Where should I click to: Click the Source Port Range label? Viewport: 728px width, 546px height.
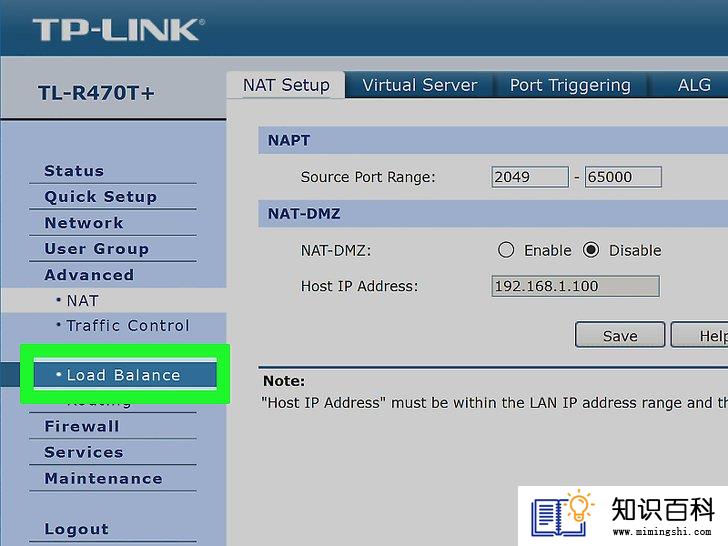pos(368,177)
